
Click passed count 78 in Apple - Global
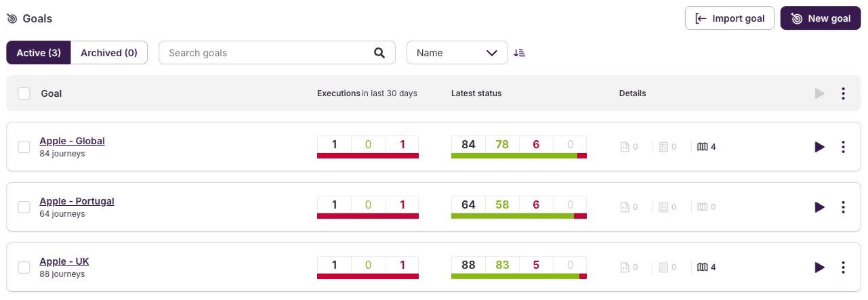click(502, 144)
